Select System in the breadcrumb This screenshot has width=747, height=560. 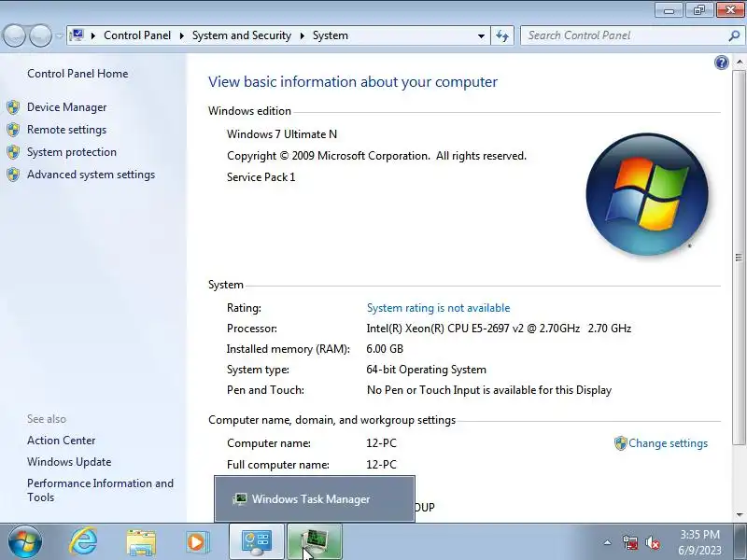[331, 35]
